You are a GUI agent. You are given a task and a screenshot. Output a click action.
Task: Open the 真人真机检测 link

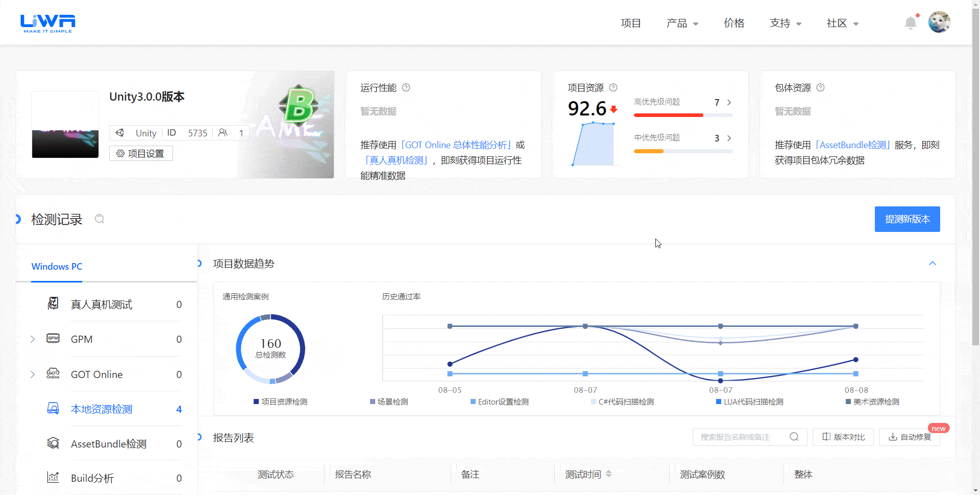396,160
